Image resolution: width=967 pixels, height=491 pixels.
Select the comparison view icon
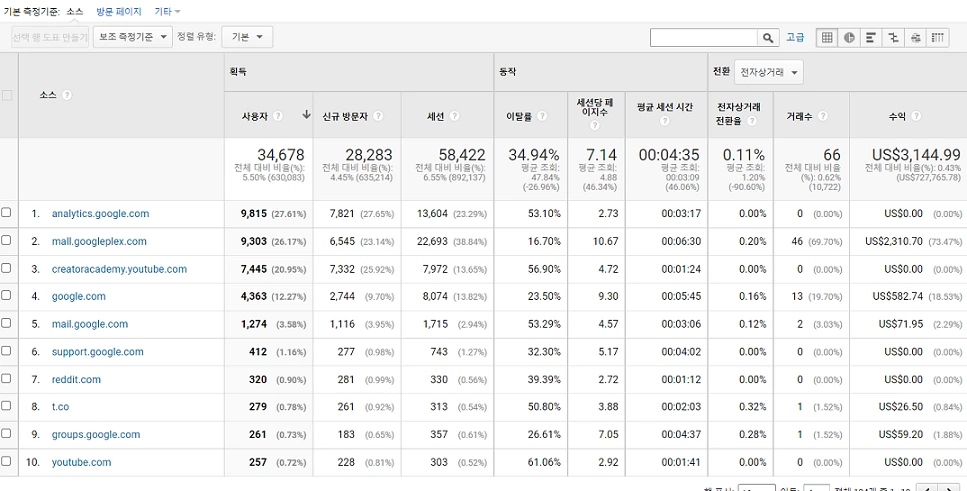[x=893, y=38]
